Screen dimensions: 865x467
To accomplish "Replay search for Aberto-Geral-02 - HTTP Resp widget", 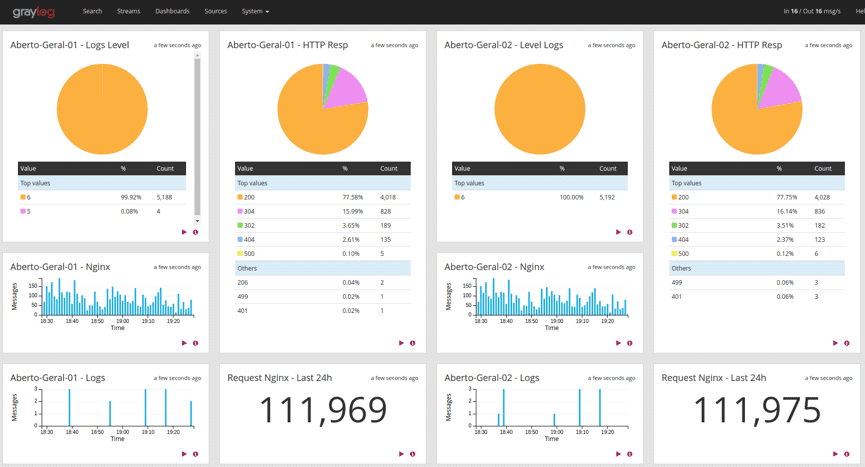I will click(x=835, y=343).
